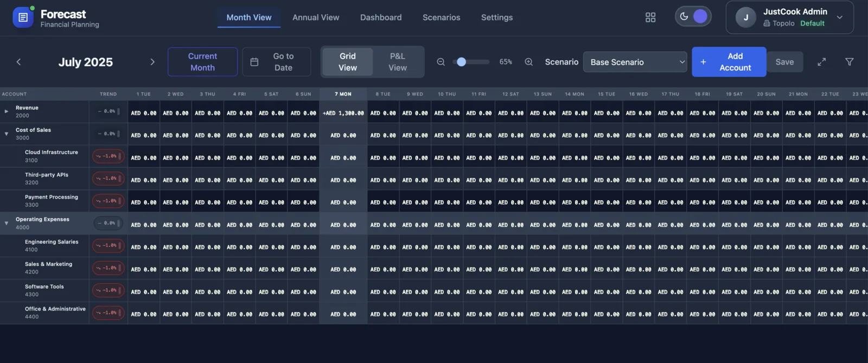
Task: Click the Current Month button
Action: point(202,62)
